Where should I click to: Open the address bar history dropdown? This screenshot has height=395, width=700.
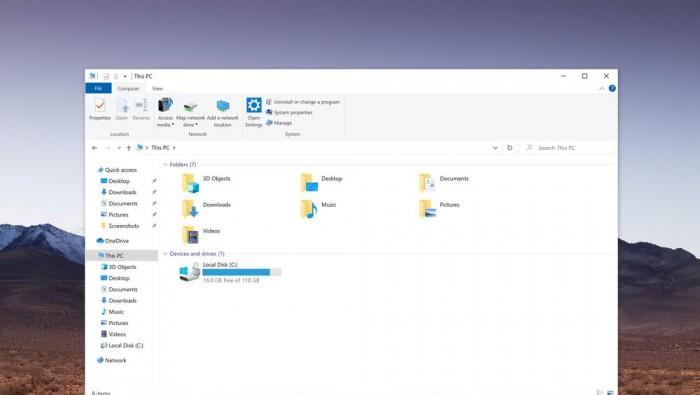click(495, 148)
